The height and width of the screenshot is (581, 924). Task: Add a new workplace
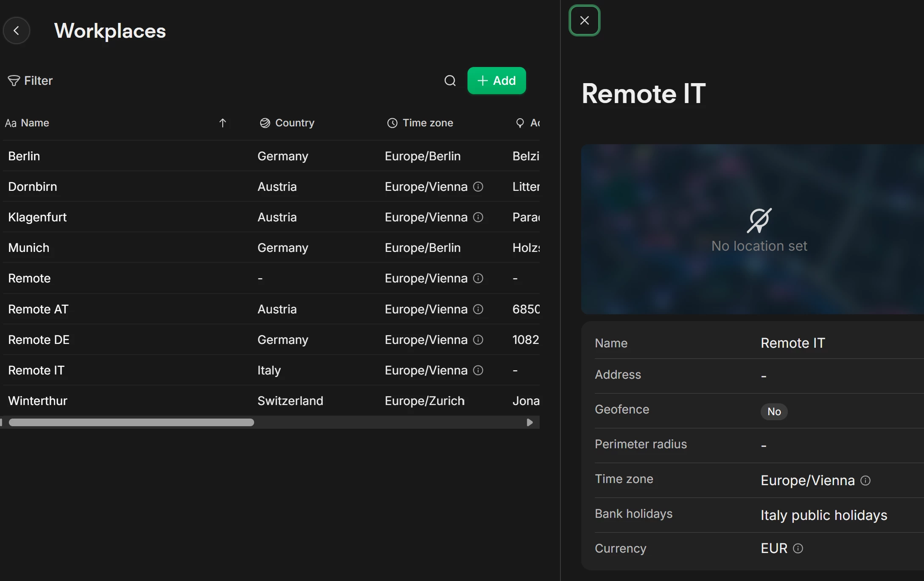(496, 81)
